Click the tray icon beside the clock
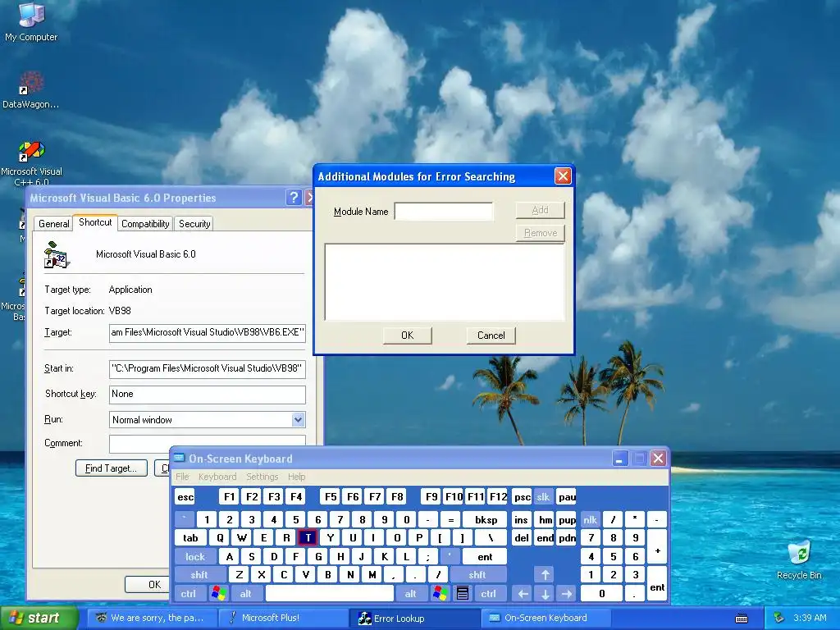The height and width of the screenshot is (630, 840). pos(779,619)
